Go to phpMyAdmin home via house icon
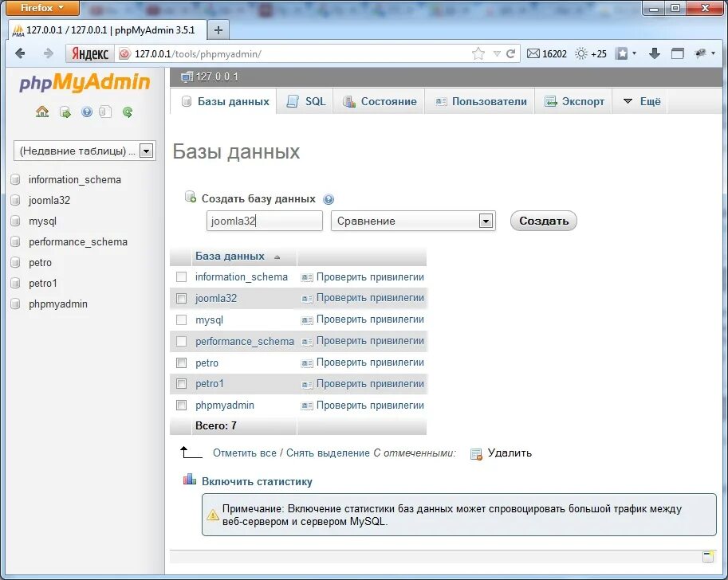This screenshot has width=728, height=580. [x=42, y=112]
